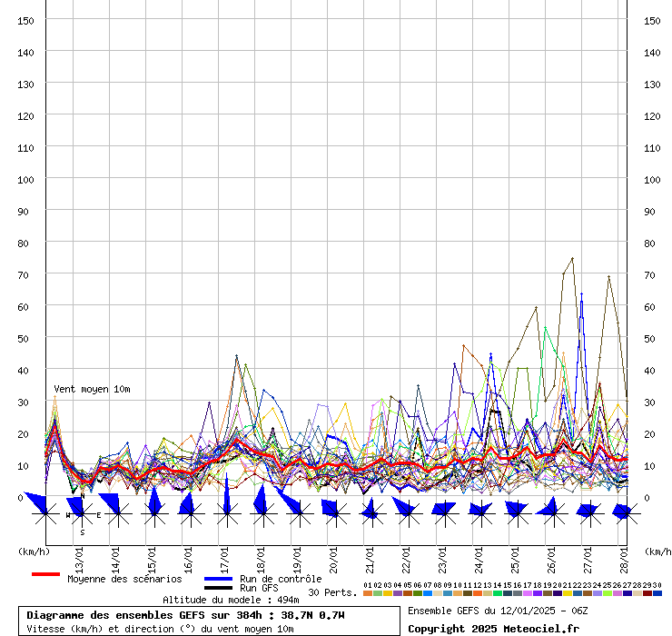Viewport: 672px width, 636px height.
Task: Click perturbation 30 blue color swatch
Action: (x=657, y=593)
